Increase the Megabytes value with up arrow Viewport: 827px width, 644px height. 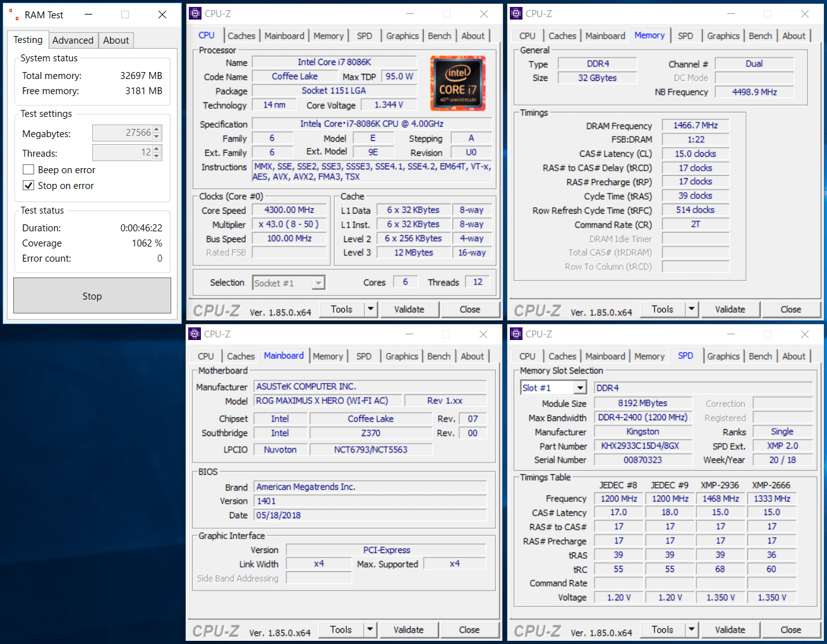pos(157,129)
